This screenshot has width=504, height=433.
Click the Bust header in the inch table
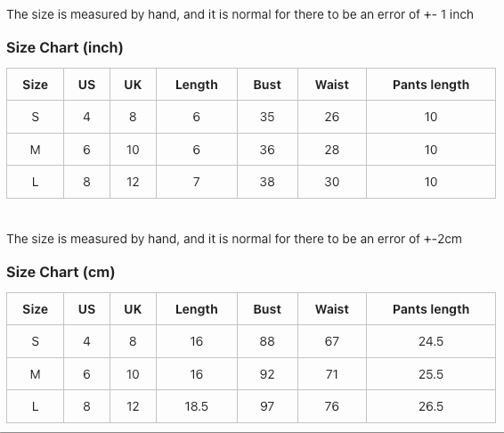[x=267, y=85]
